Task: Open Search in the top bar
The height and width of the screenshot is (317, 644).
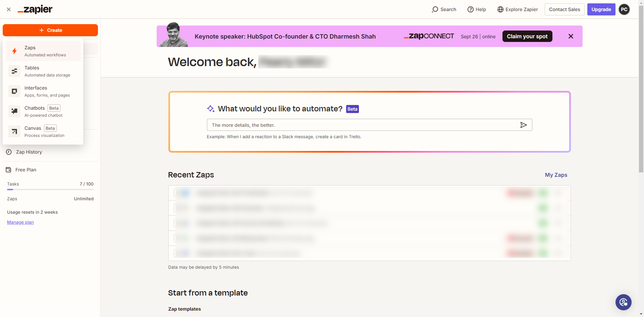Action: click(444, 9)
